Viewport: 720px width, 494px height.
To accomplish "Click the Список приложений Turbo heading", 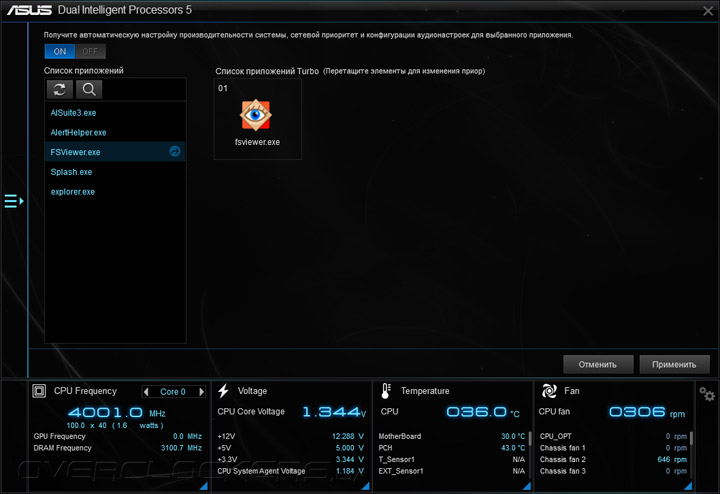I will click(x=267, y=71).
